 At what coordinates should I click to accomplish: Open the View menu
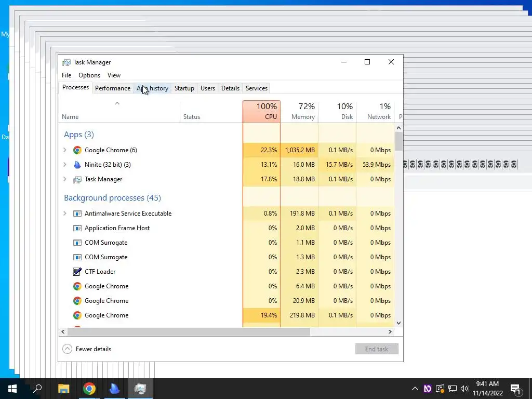(114, 75)
